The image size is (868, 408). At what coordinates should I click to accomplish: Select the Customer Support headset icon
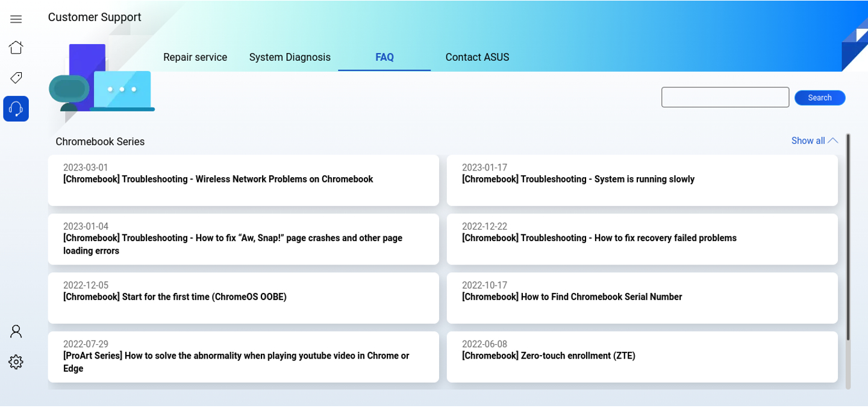point(16,108)
